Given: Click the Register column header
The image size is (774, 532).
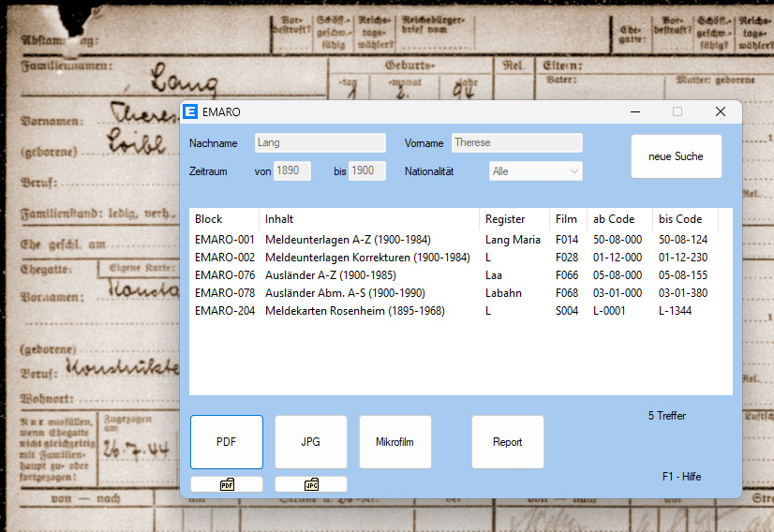Looking at the screenshot, I should point(514,219).
